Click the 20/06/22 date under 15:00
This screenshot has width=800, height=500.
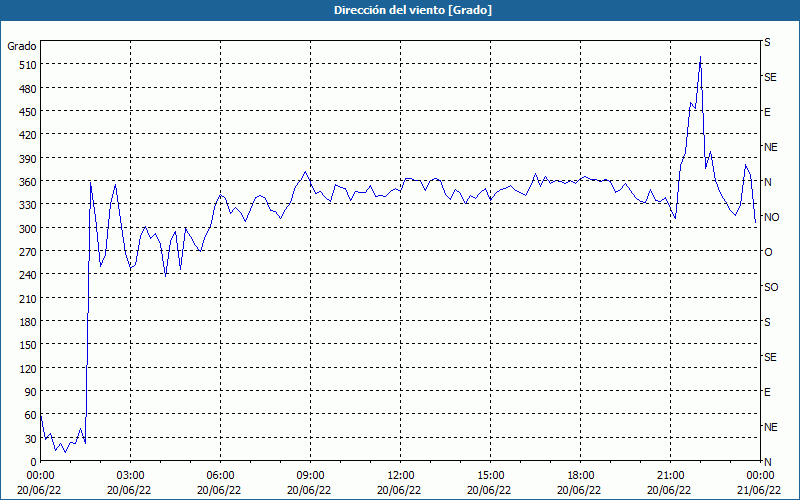click(489, 490)
